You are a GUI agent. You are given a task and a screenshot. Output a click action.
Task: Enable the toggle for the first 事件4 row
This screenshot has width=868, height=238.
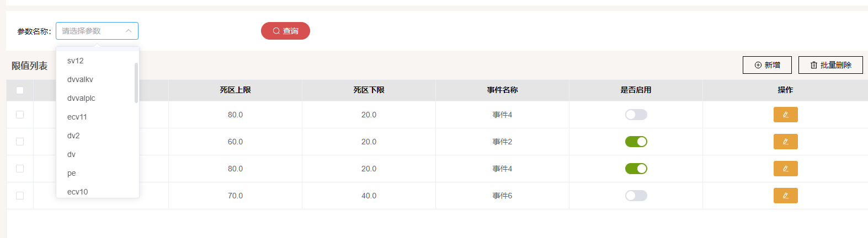636,115
